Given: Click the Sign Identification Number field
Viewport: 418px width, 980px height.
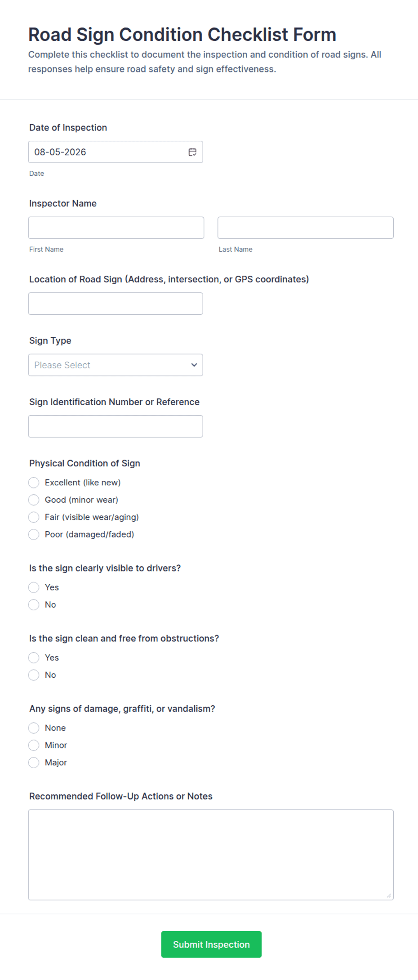Looking at the screenshot, I should [116, 426].
